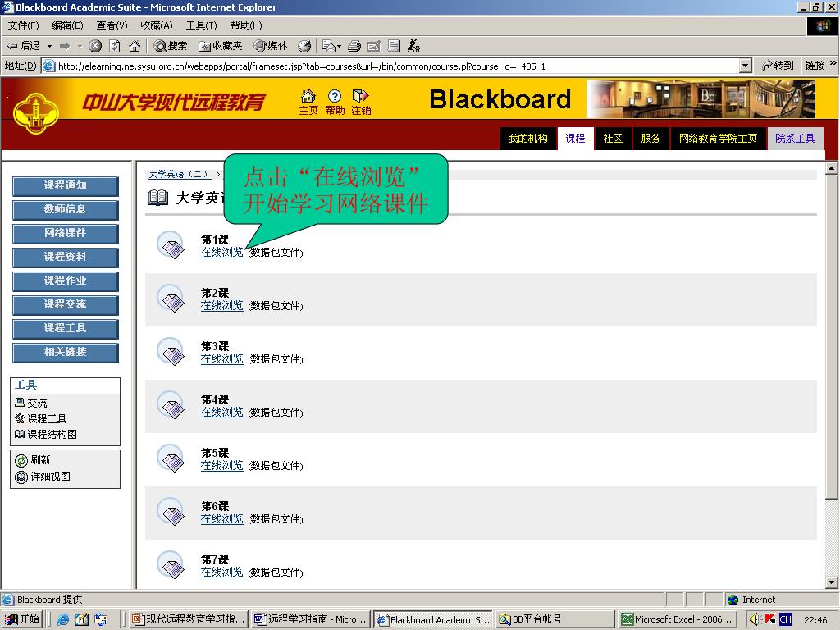
Task: Click 在线浏览 link for 第2课
Action: pos(221,306)
